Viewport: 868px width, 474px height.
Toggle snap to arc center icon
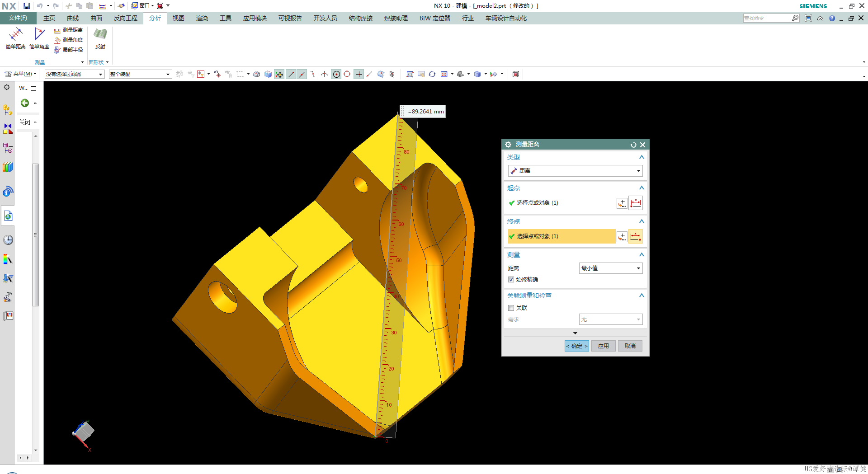tap(336, 74)
